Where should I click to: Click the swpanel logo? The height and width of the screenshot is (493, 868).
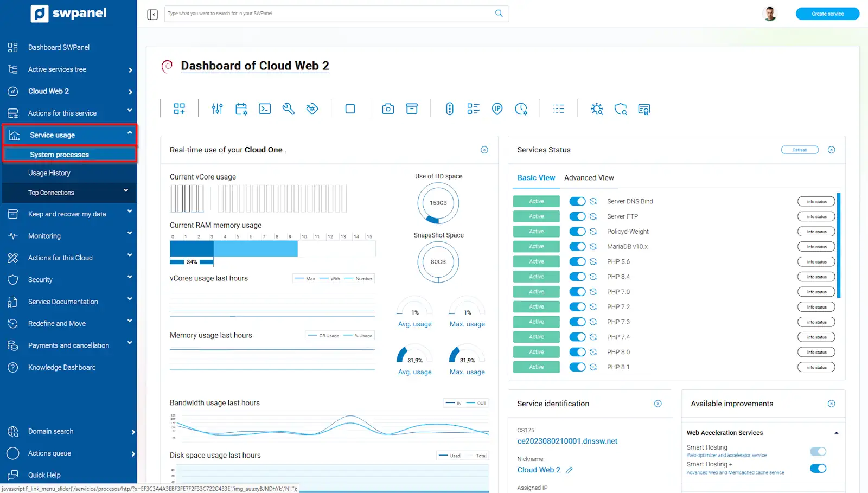pyautogui.click(x=69, y=14)
